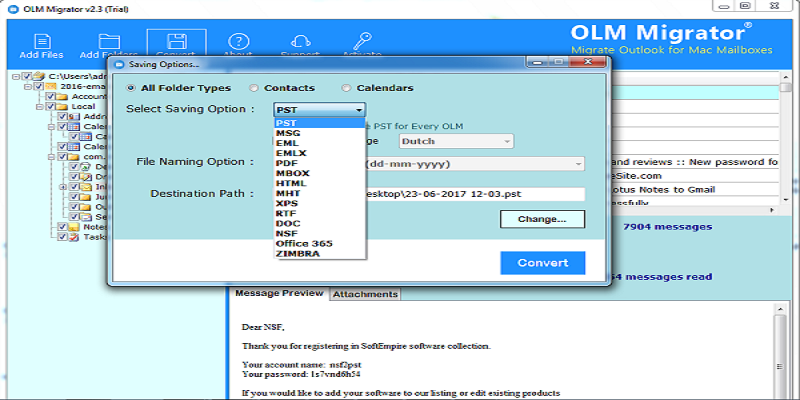
Task: Toggle the Account folder checkbox
Action: click(x=50, y=96)
